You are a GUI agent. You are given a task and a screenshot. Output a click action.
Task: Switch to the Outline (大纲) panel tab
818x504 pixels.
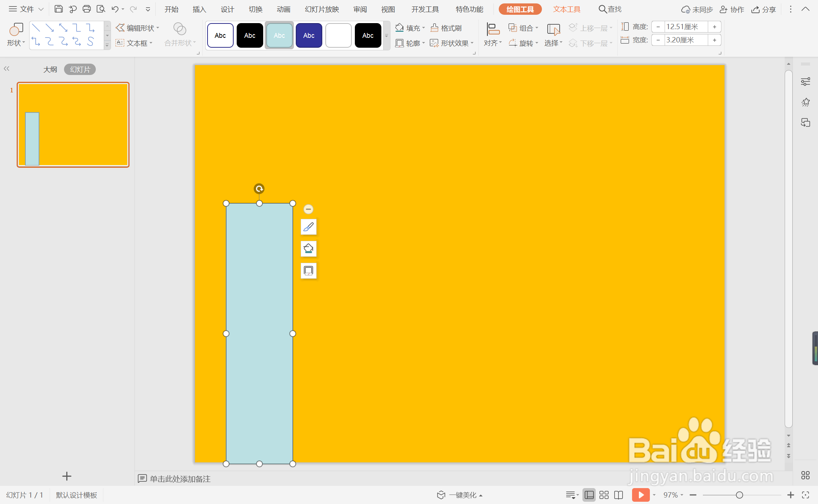(x=50, y=69)
